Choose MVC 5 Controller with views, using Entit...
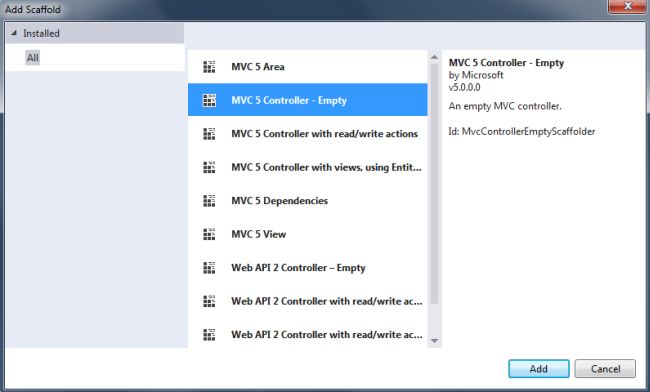The image size is (650, 392). pyautogui.click(x=308, y=167)
